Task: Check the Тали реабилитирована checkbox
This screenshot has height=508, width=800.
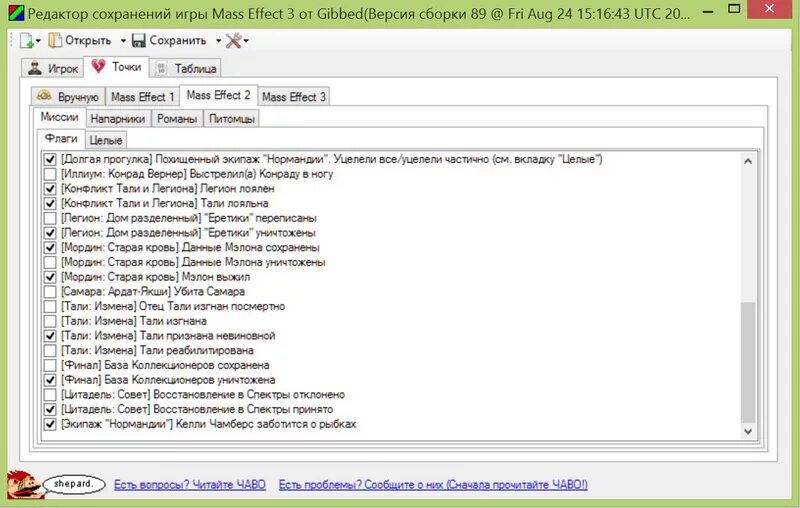Action: tap(49, 351)
